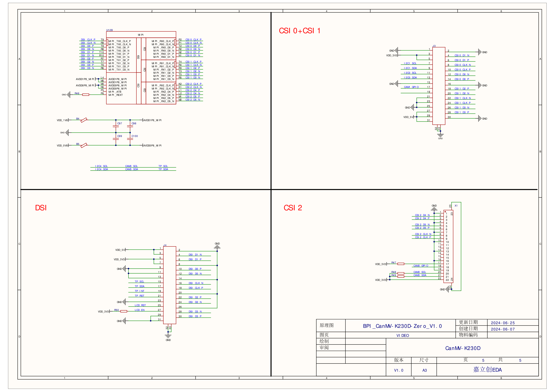Click the MIPI_REXT pin name
This screenshot has width=555, height=392.
point(115,95)
